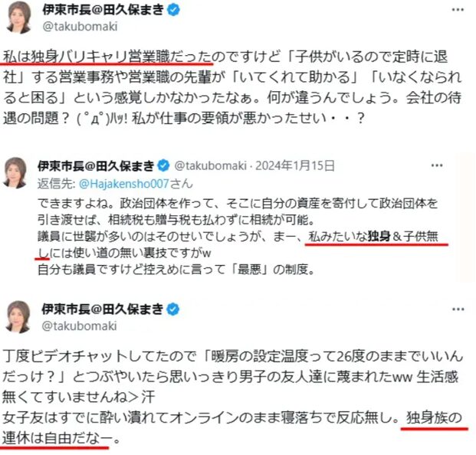Open profile avatar of the reply tweet

click(x=15, y=172)
